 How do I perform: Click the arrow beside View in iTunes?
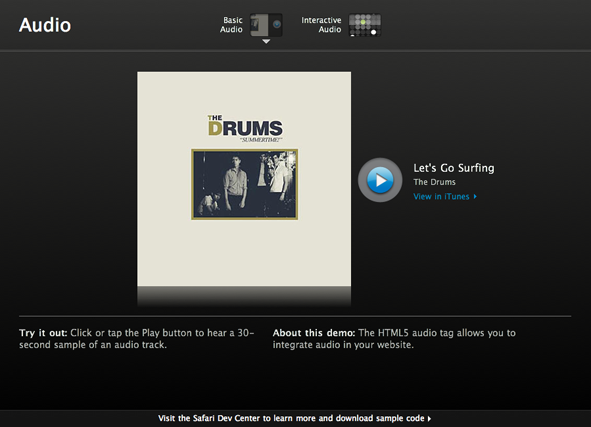pos(475,196)
